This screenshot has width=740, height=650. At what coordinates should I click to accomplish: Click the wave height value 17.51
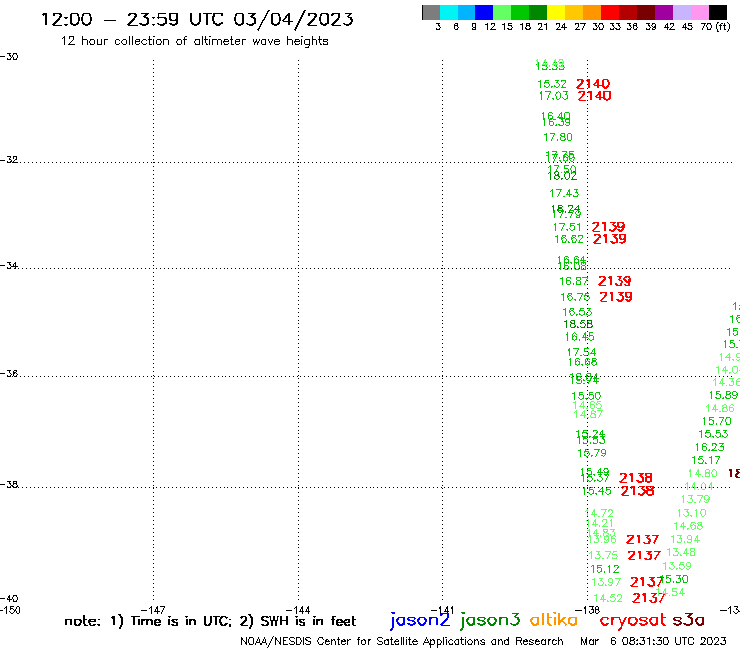pos(567,227)
